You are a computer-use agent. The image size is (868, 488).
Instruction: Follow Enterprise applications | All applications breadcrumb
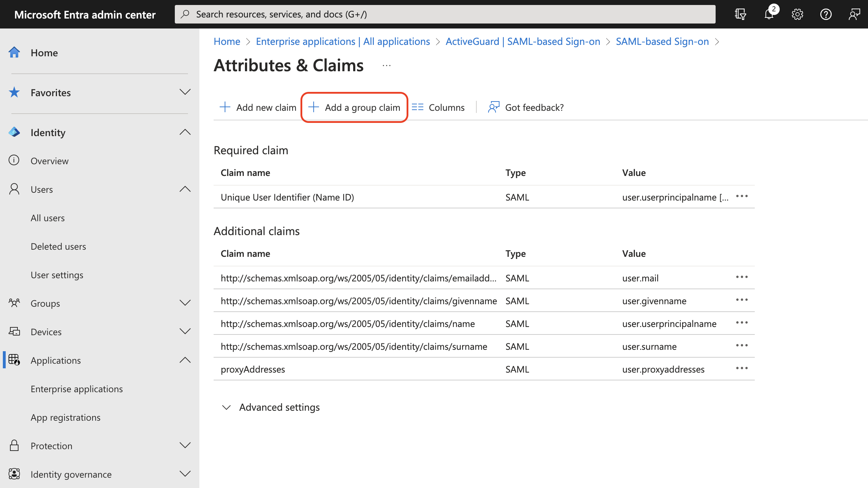[x=343, y=41]
